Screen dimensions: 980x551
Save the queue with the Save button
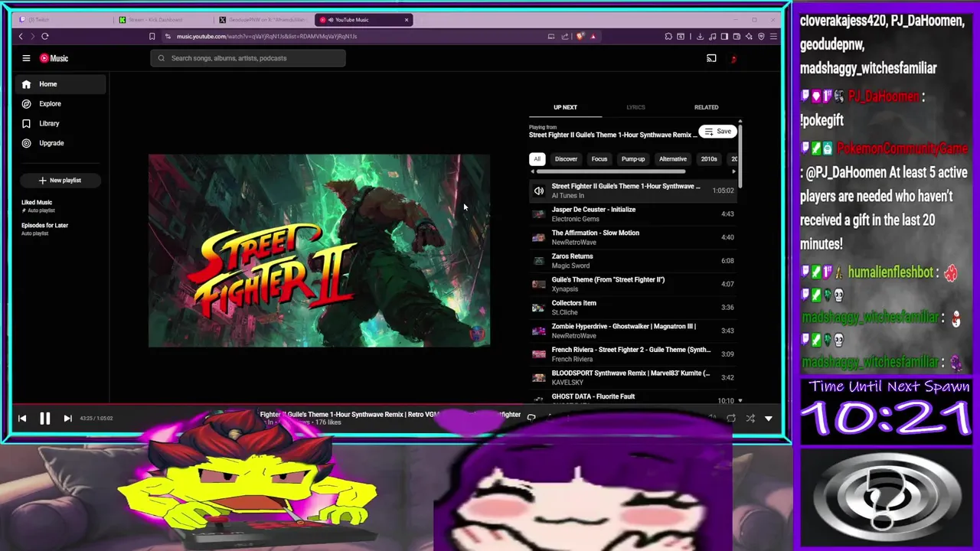click(718, 132)
